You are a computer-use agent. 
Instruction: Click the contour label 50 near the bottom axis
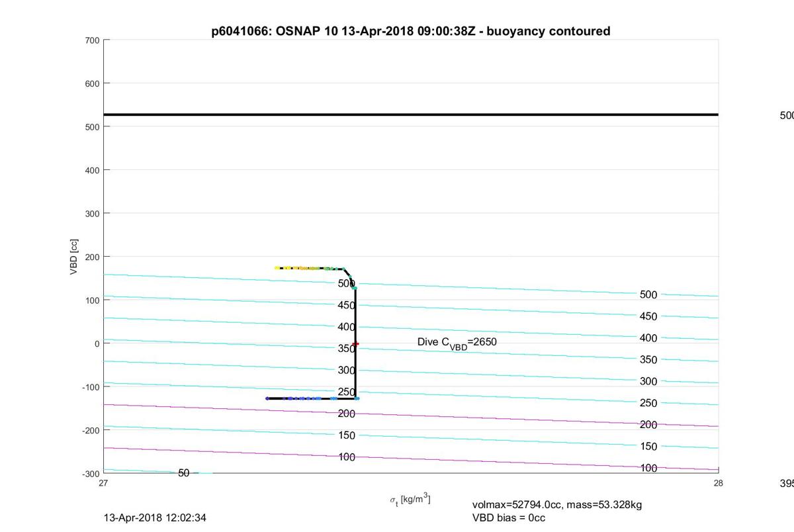click(184, 473)
